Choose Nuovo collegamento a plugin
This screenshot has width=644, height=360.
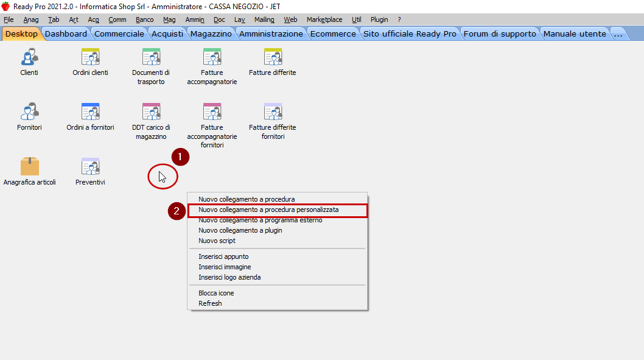pyautogui.click(x=277, y=230)
